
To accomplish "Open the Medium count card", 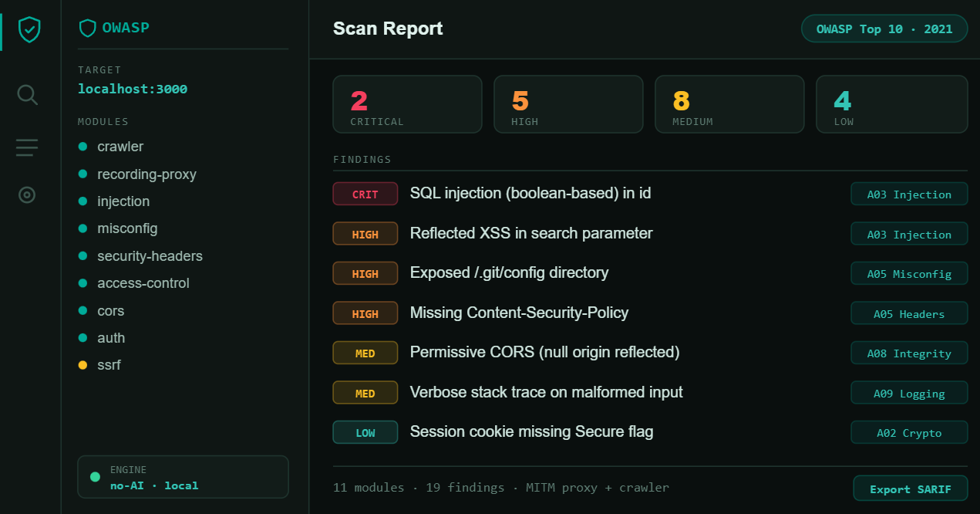I will [x=729, y=104].
